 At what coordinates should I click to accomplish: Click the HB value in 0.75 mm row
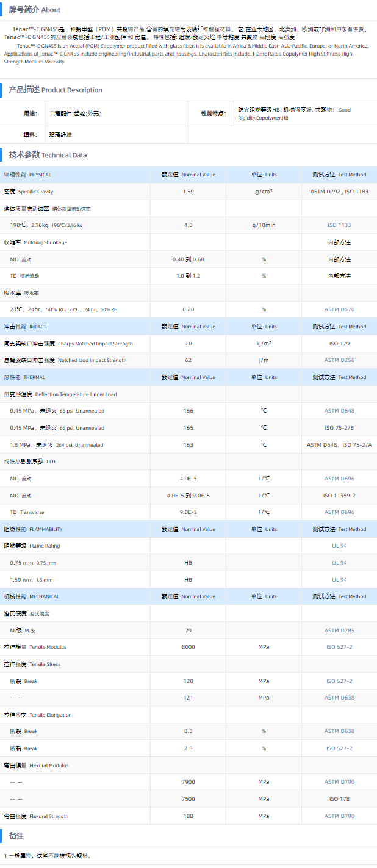(x=188, y=563)
